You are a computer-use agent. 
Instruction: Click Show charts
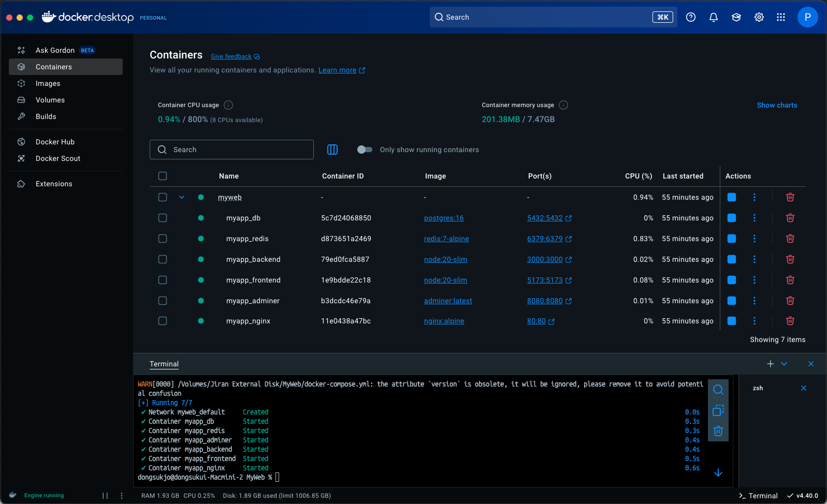coord(777,105)
